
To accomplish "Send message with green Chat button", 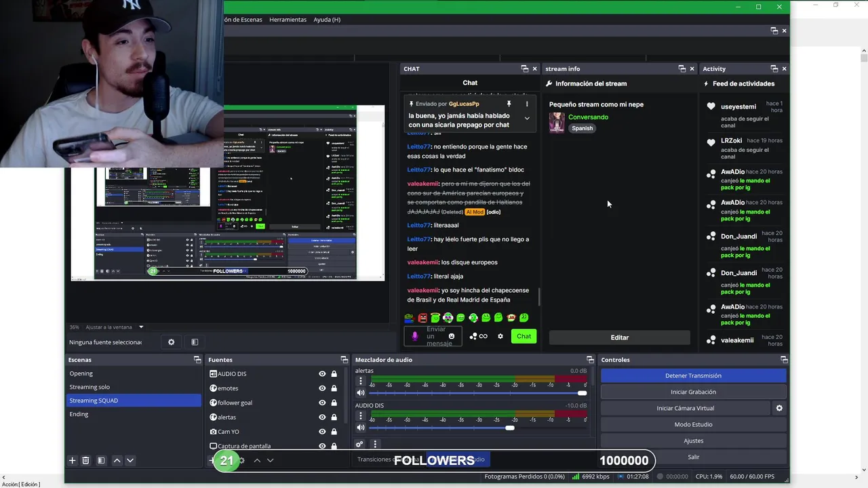I will click(524, 336).
